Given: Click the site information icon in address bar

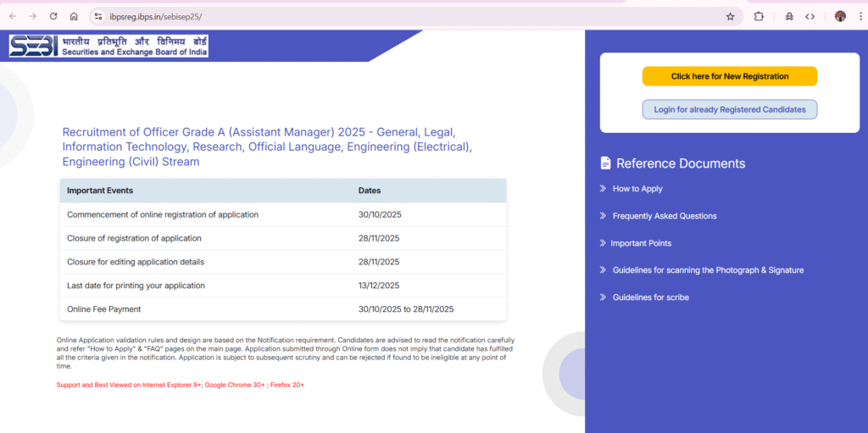Looking at the screenshot, I should (x=98, y=16).
